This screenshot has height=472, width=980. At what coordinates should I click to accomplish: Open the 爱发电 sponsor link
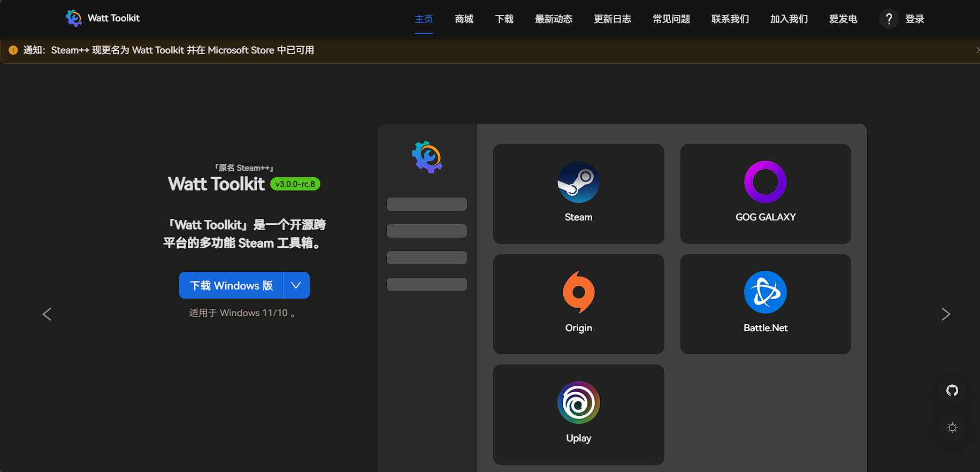click(x=843, y=19)
